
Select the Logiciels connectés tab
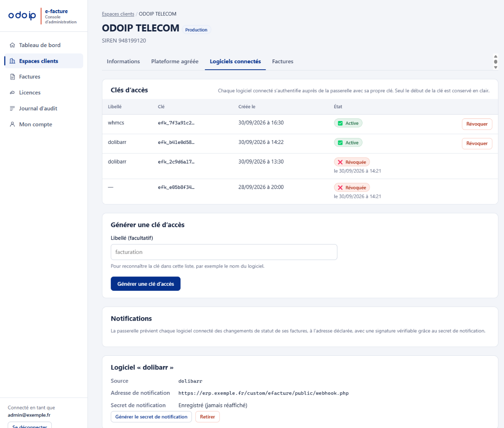click(235, 61)
